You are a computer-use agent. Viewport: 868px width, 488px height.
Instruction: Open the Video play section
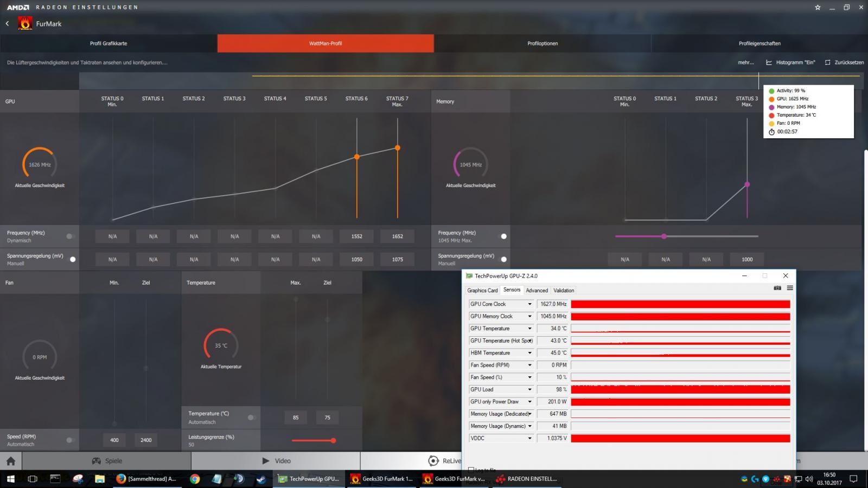(276, 461)
